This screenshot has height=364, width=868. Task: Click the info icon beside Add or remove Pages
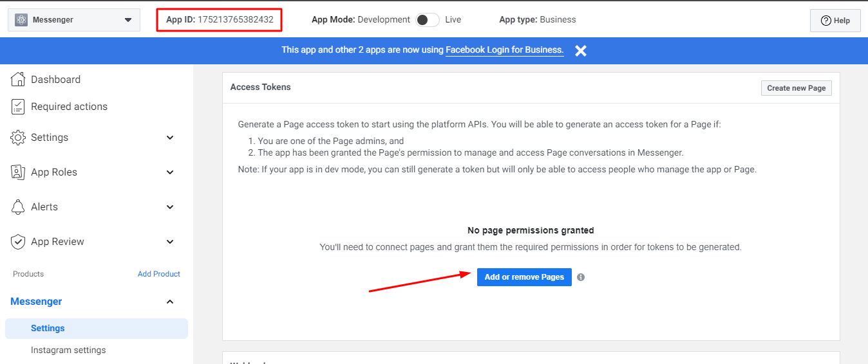[x=581, y=277]
